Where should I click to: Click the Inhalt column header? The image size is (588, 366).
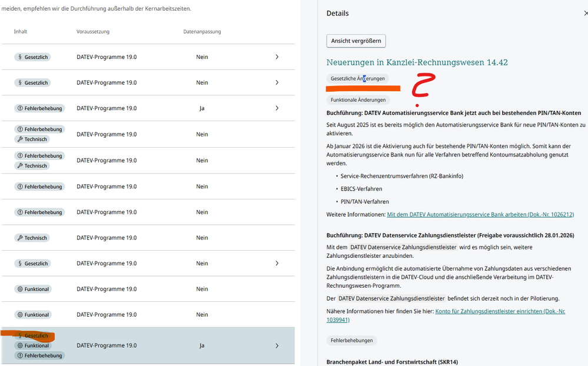click(x=21, y=32)
